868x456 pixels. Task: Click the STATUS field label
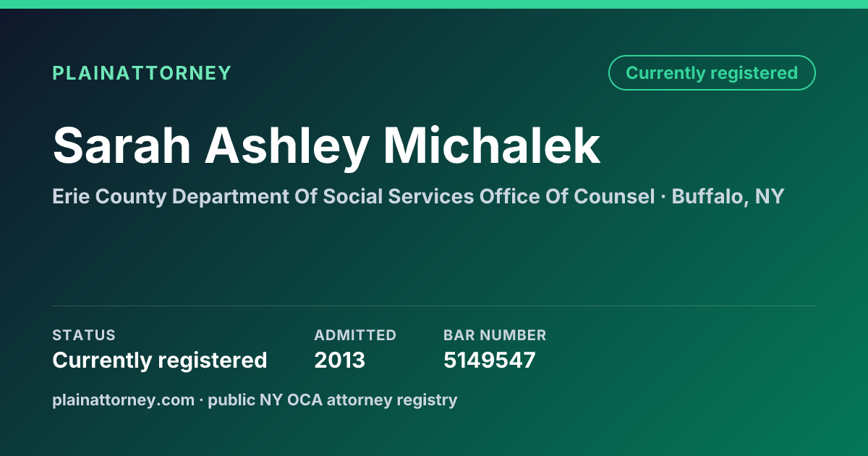pos(84,335)
